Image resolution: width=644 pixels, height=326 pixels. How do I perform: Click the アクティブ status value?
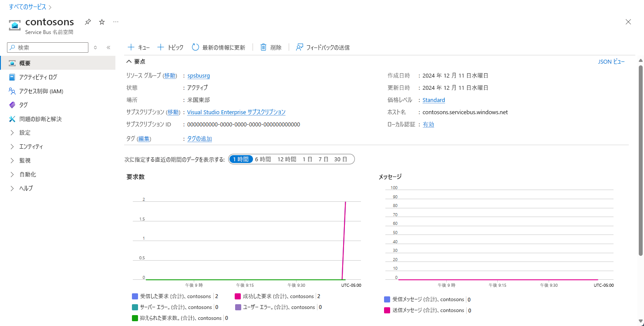tap(198, 88)
